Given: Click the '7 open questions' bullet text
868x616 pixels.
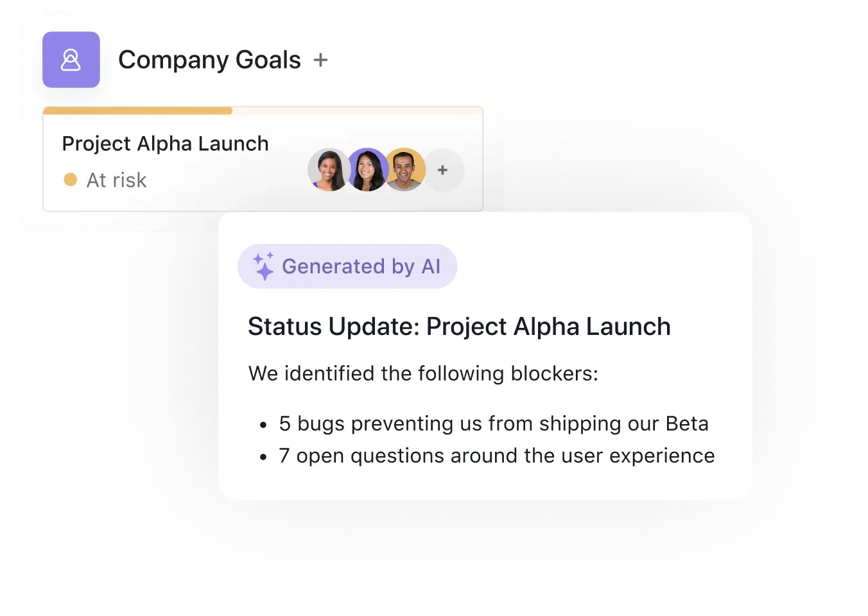Looking at the screenshot, I should click(496, 456).
